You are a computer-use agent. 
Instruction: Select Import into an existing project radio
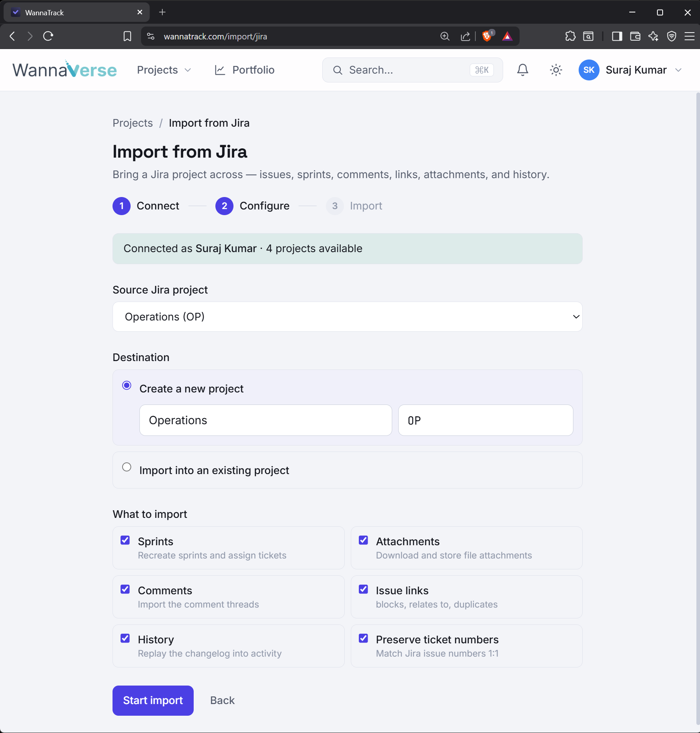click(x=127, y=467)
